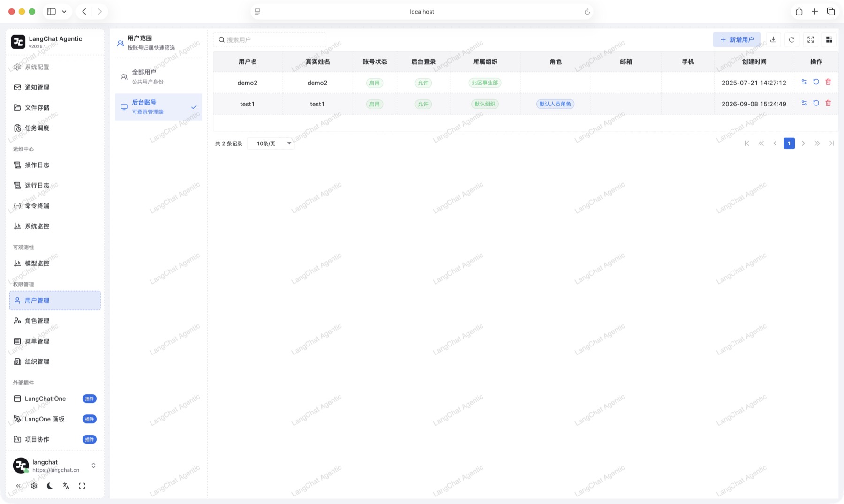This screenshot has width=844, height=504.
Task: Show browser tab overview icon
Action: (831, 12)
